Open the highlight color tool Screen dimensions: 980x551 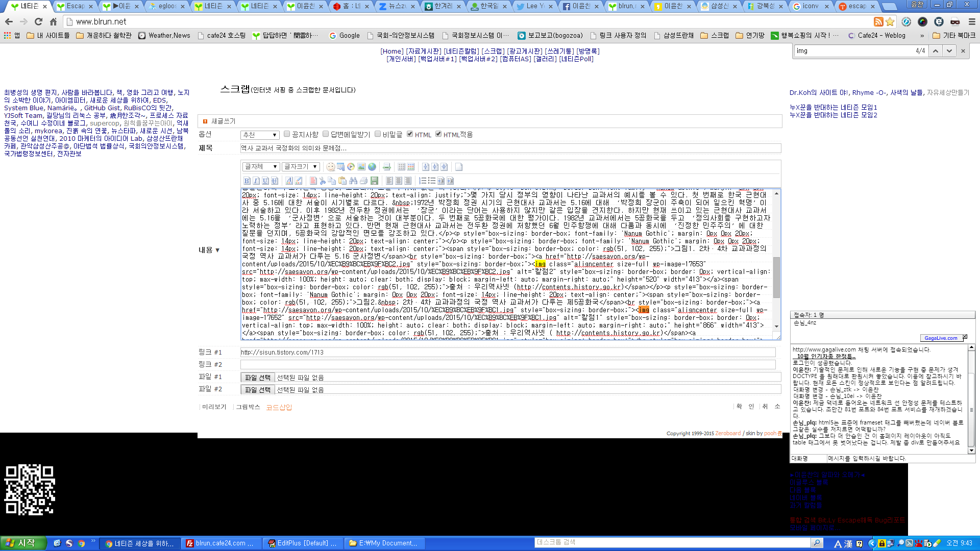click(299, 181)
